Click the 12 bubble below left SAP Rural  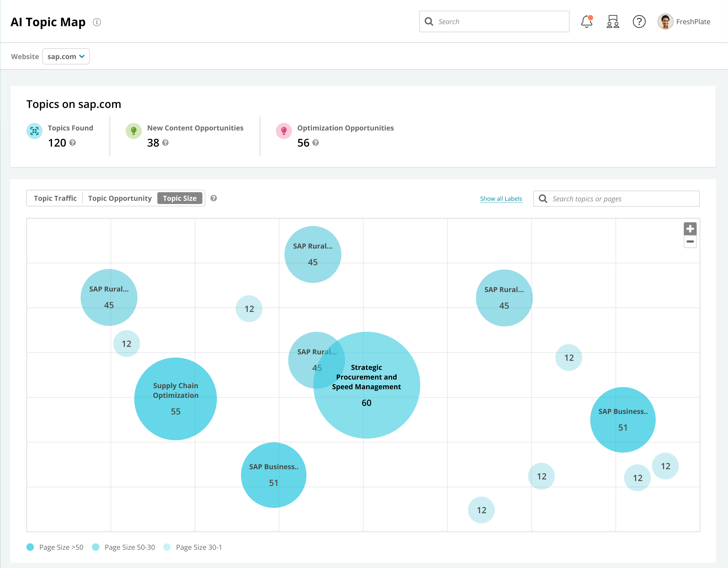click(x=127, y=344)
